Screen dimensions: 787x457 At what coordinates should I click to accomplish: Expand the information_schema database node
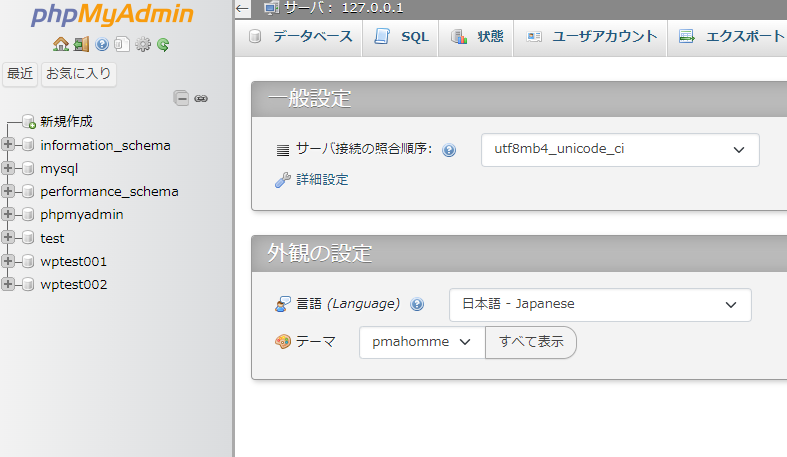(x=8, y=145)
